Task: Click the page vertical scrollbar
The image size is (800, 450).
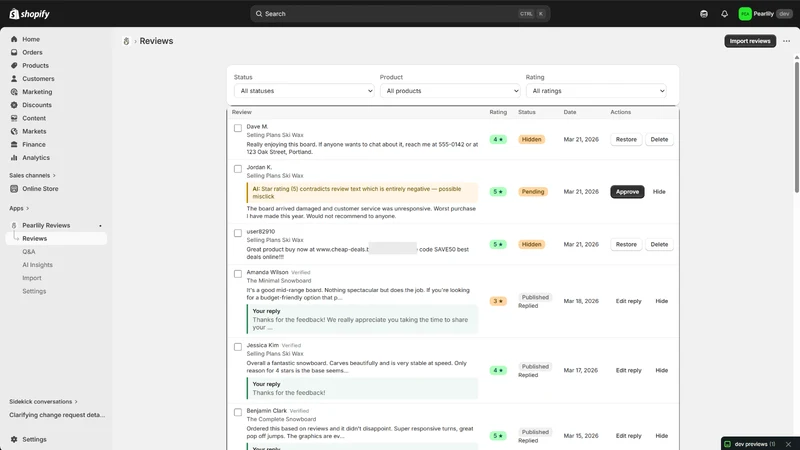Action: pyautogui.click(x=796, y=128)
